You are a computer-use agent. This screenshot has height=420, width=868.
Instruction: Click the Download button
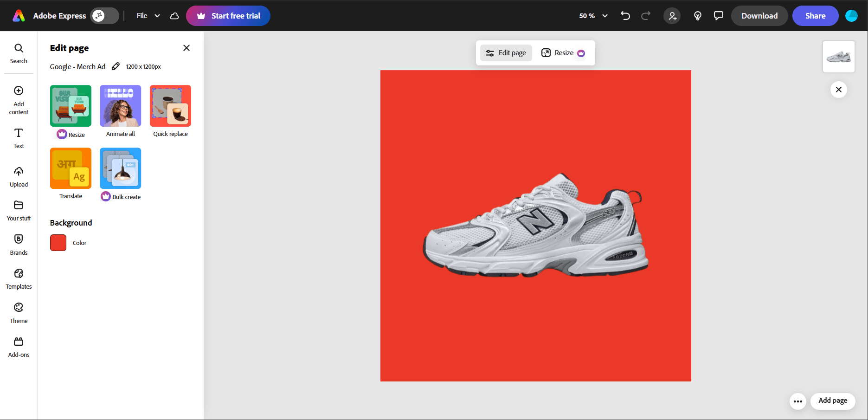[x=759, y=16]
